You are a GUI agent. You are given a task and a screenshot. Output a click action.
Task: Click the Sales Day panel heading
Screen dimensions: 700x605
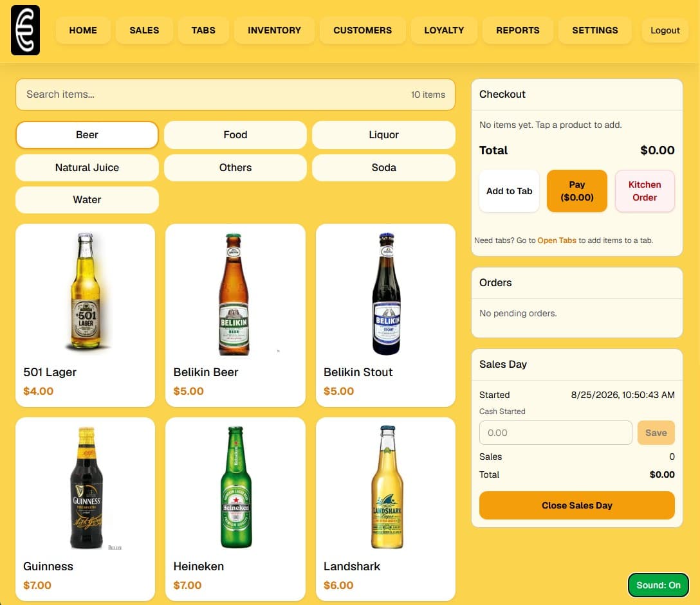503,364
